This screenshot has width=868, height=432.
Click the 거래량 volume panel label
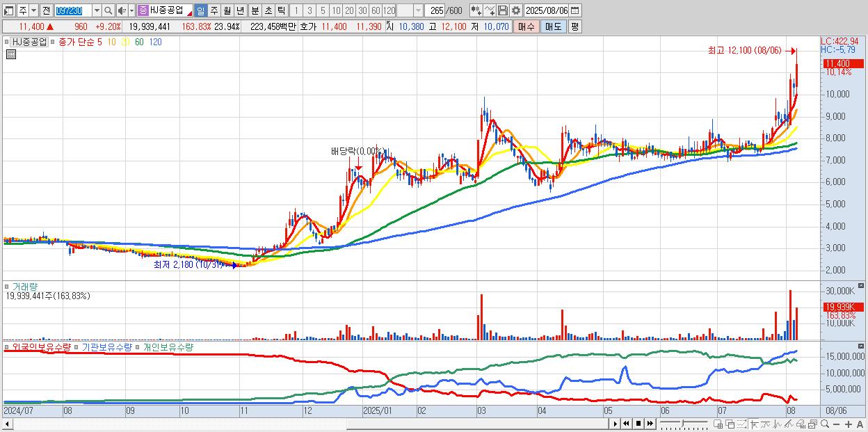(x=24, y=286)
